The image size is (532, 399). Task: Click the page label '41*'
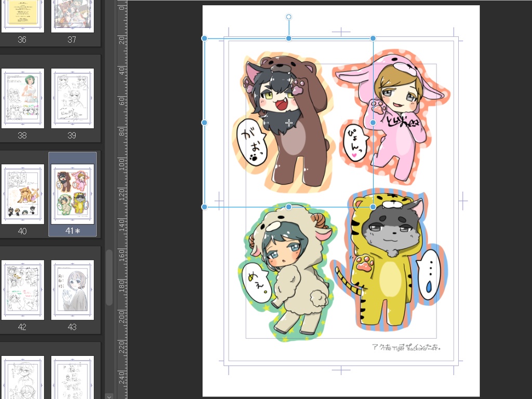pyautogui.click(x=73, y=231)
